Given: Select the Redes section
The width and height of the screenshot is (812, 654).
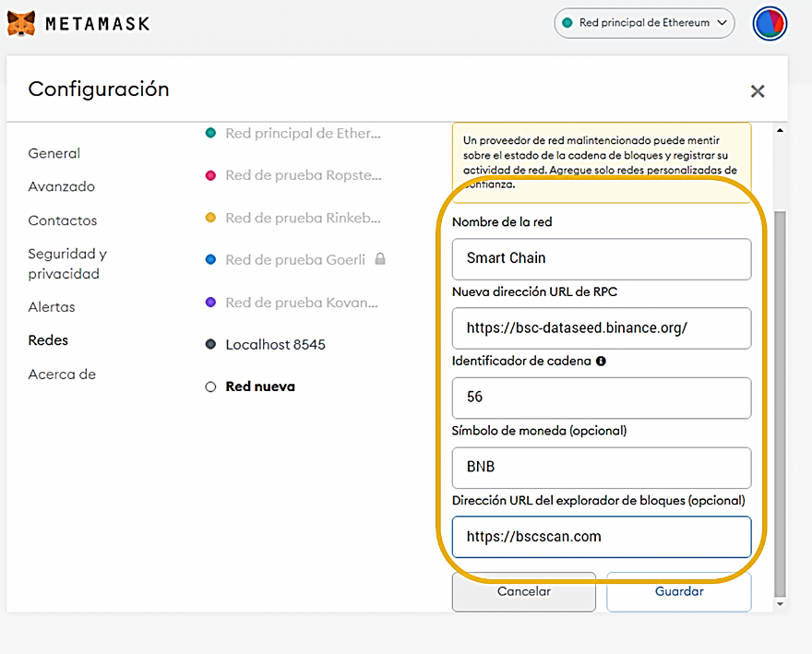Looking at the screenshot, I should click(48, 340).
